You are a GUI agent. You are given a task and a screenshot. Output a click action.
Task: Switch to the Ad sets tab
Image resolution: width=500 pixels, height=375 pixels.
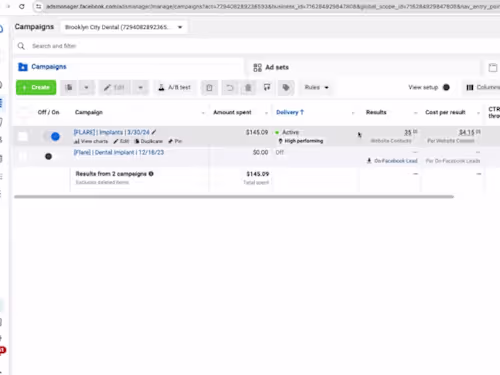click(271, 67)
